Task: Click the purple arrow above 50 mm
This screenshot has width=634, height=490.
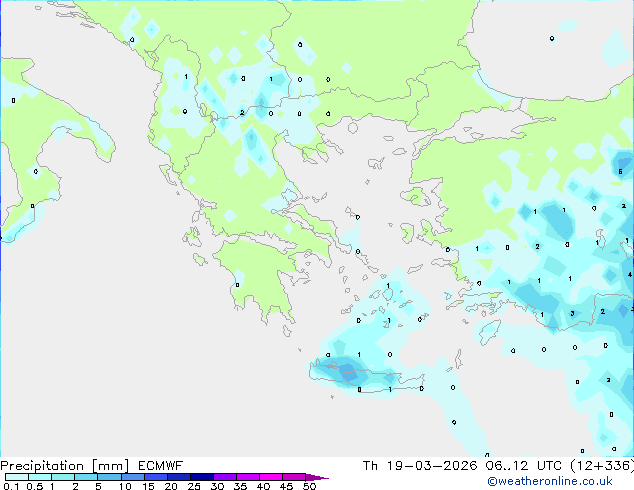Action: tap(317, 477)
